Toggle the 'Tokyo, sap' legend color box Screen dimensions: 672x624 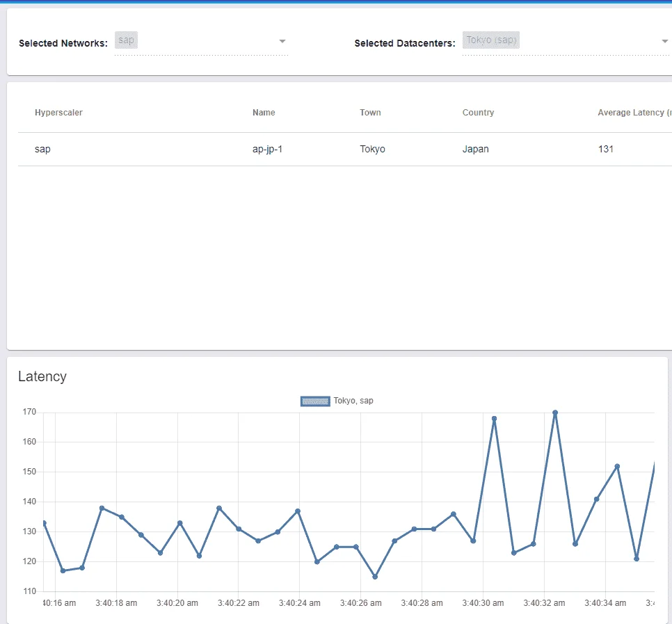315,401
